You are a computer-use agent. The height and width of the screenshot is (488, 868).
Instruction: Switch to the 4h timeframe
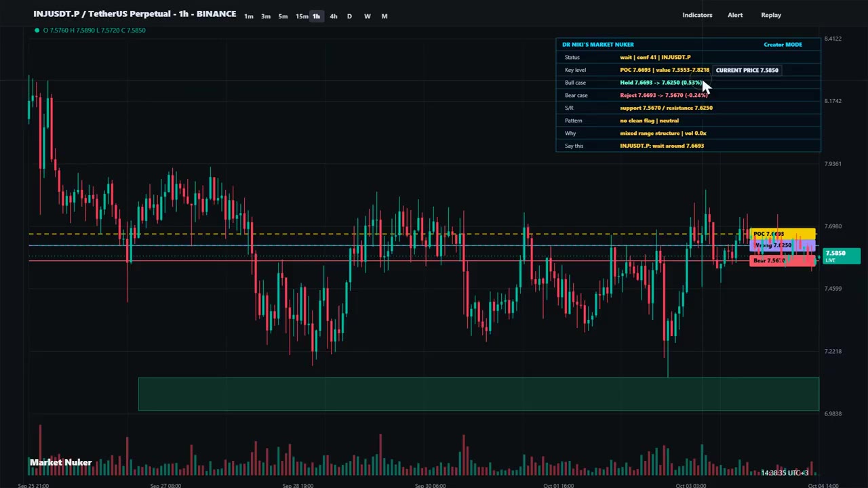[333, 16]
